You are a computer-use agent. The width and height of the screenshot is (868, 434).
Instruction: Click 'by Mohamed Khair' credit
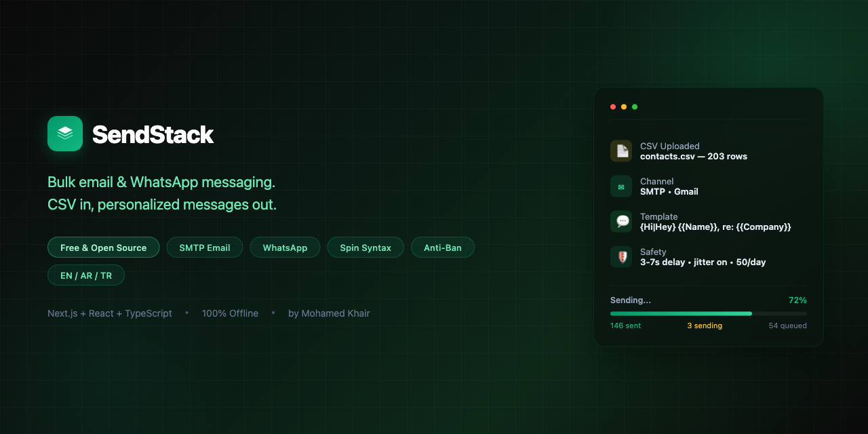coord(329,313)
